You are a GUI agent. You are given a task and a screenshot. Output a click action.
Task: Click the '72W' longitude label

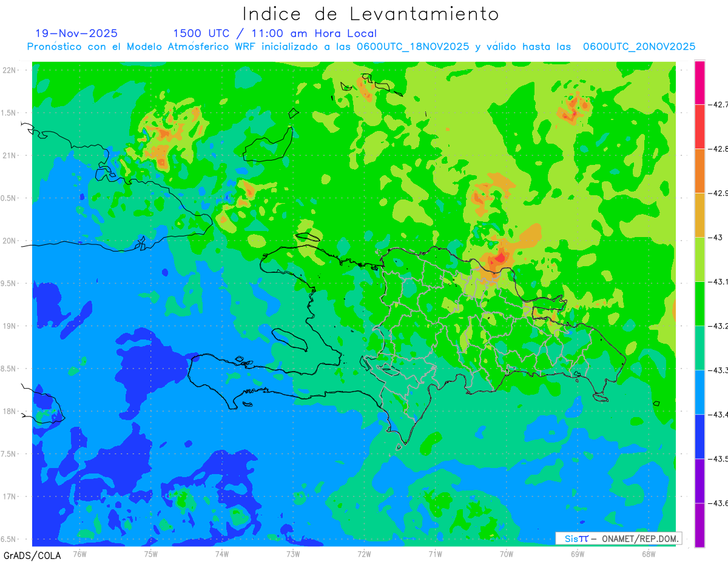coord(364,554)
